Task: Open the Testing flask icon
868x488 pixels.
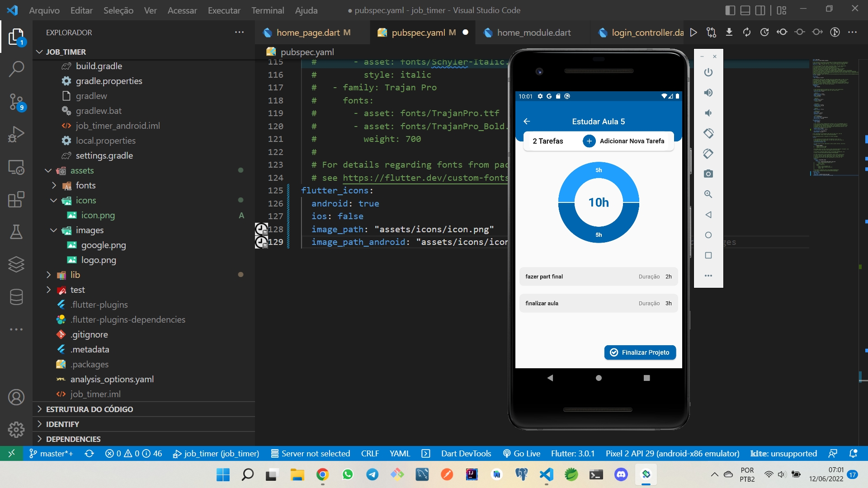Action: point(16,232)
